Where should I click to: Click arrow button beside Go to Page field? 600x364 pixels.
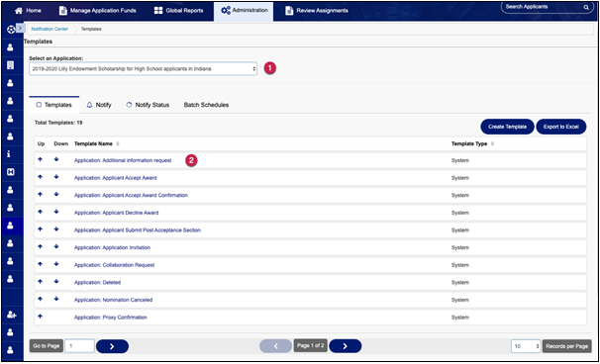click(x=112, y=346)
